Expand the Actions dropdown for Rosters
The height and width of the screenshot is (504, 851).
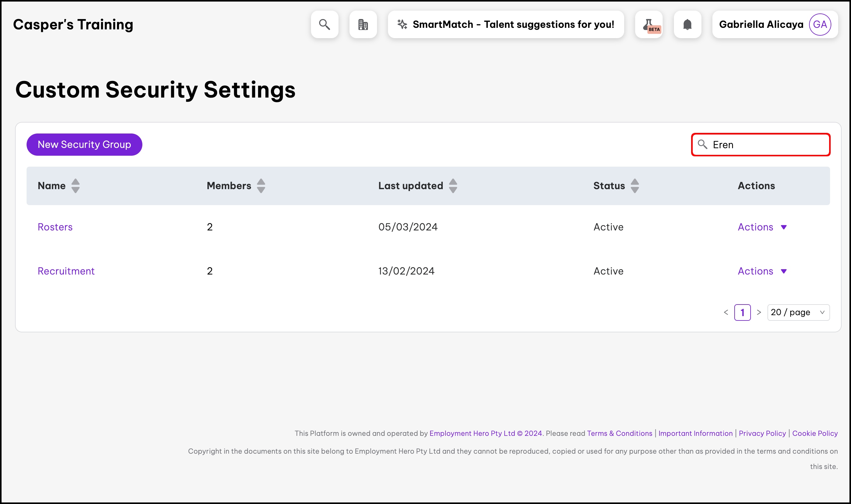tap(762, 227)
